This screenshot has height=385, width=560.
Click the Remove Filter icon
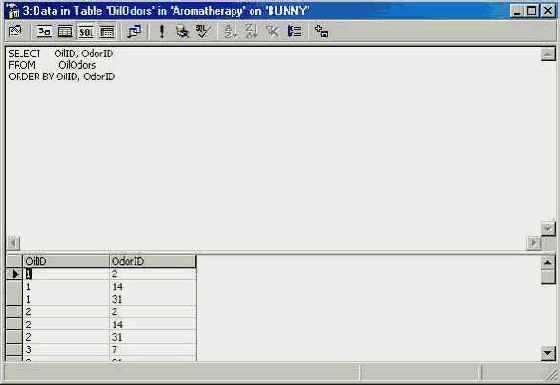pyautogui.click(x=272, y=31)
